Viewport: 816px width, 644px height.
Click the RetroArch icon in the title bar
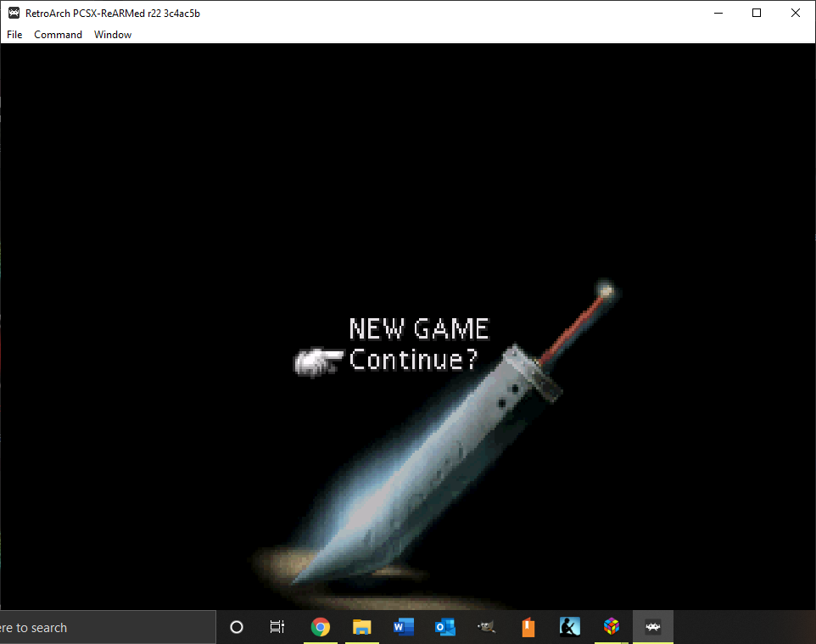(x=14, y=13)
